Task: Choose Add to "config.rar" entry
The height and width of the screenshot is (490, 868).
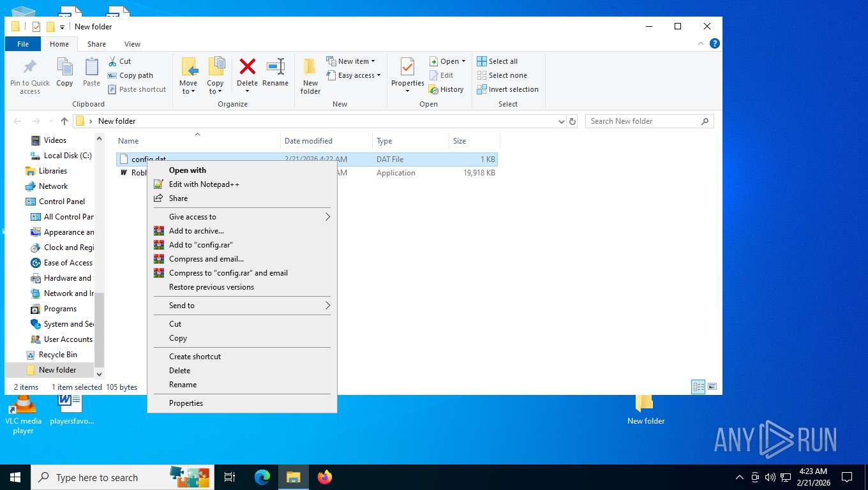Action: coord(242,245)
